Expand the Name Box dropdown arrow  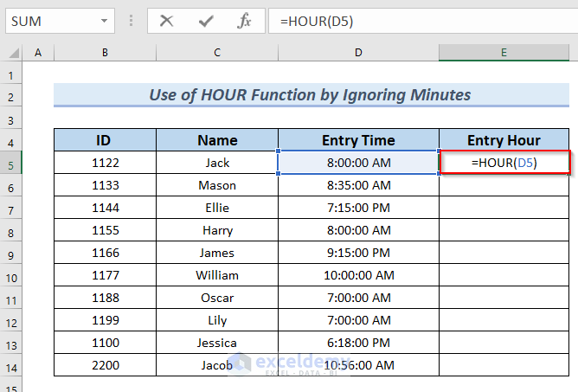click(104, 21)
